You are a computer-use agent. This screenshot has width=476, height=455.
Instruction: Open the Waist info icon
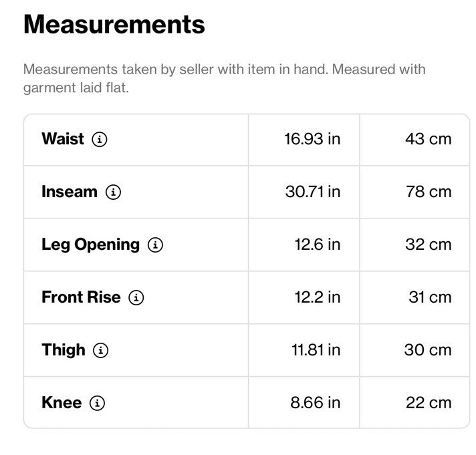coord(100,140)
